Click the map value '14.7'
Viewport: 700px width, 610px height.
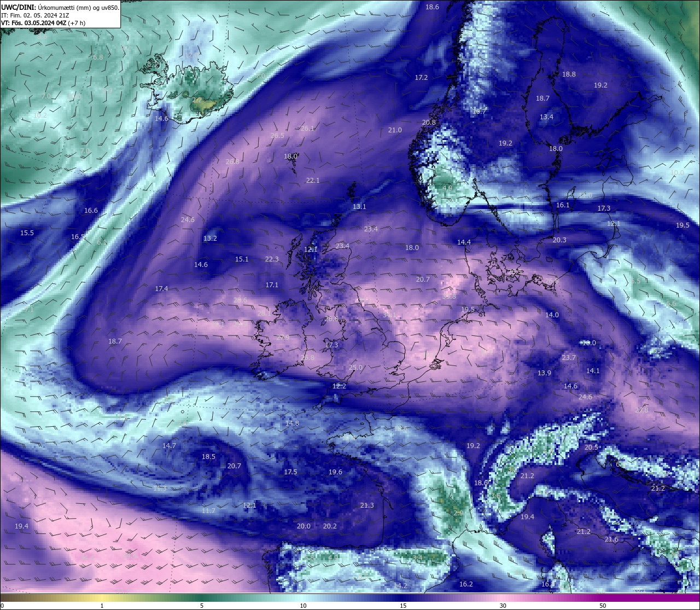pos(169,445)
